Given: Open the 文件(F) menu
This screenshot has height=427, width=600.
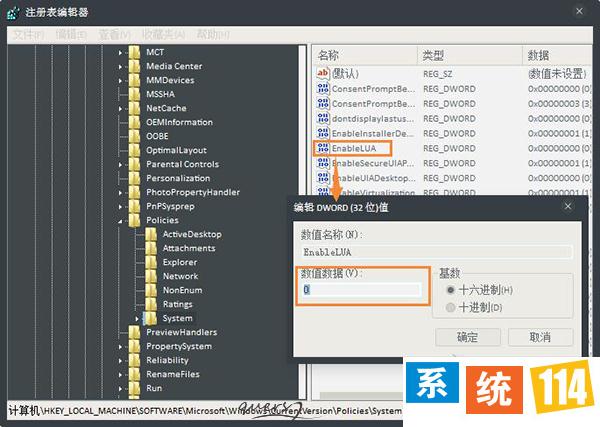Looking at the screenshot, I should point(28,35).
